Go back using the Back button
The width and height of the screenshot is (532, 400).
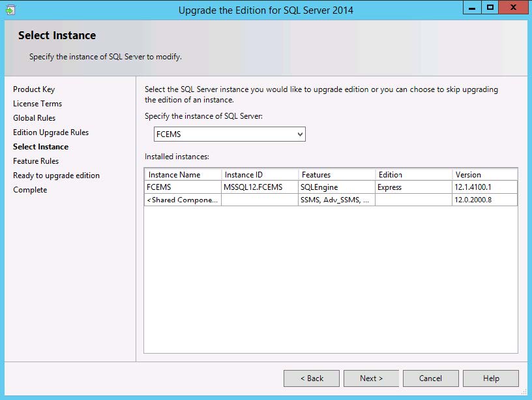tap(311, 378)
